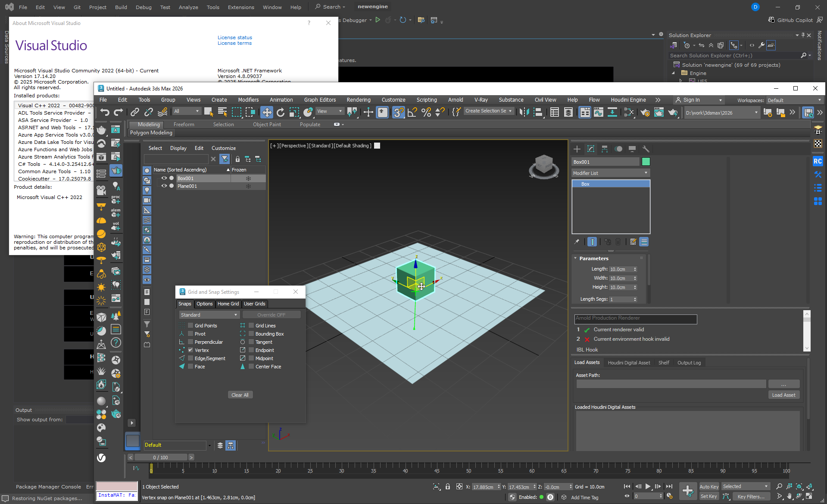Click the Clear All button
This screenshot has height=504, width=827.
click(x=240, y=395)
